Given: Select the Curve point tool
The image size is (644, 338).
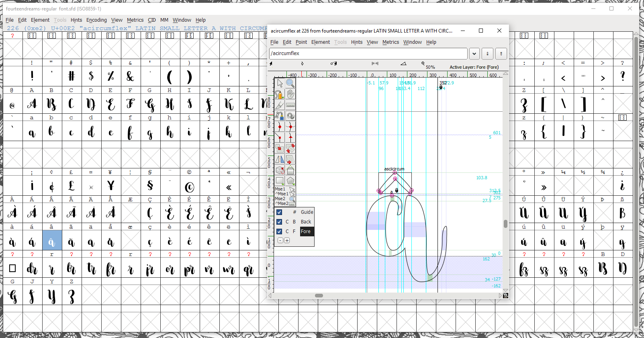Looking at the screenshot, I should click(280, 127).
